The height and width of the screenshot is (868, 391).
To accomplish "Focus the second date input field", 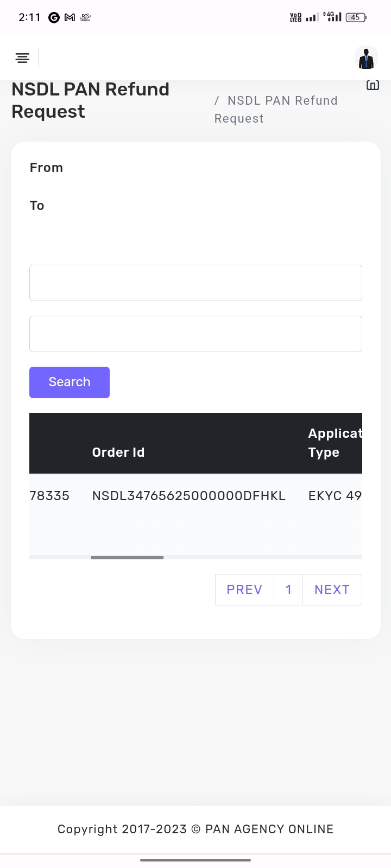I will (x=195, y=334).
